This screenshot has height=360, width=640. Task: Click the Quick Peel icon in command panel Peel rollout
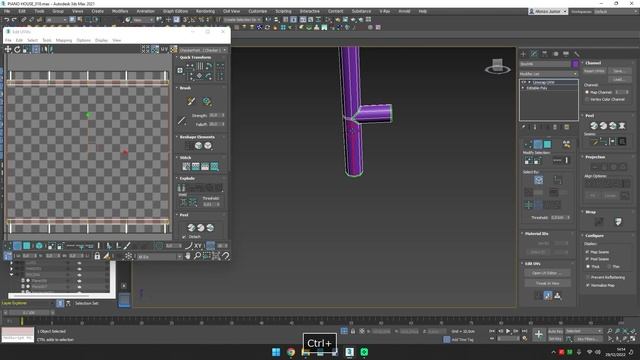[594, 126]
